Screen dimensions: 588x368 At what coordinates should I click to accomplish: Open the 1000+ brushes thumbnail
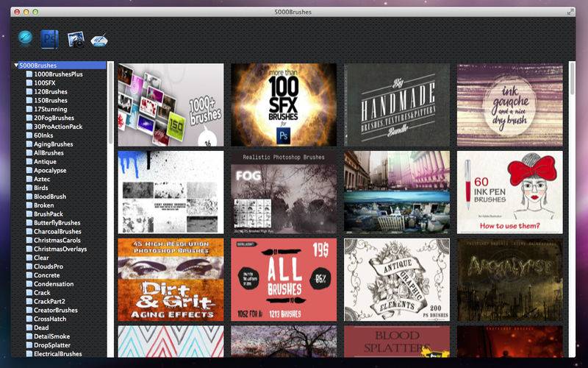pyautogui.click(x=171, y=105)
